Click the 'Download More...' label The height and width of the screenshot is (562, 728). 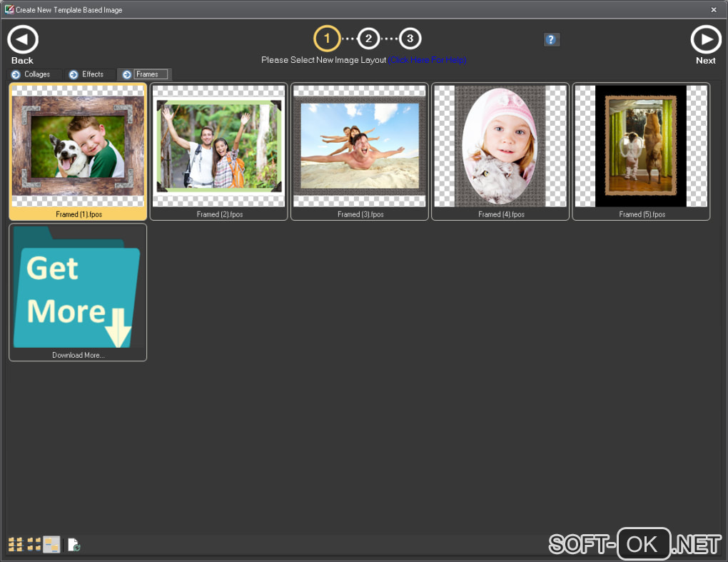(x=79, y=356)
